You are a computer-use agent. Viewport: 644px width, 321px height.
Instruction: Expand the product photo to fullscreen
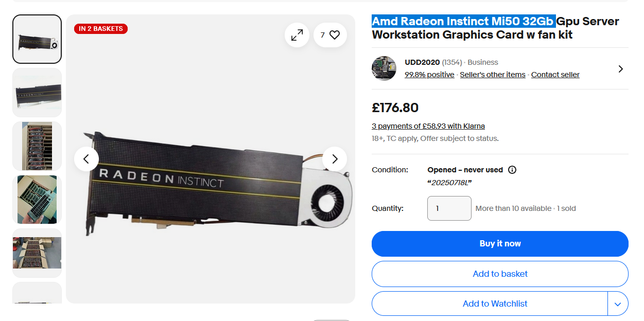[297, 34]
